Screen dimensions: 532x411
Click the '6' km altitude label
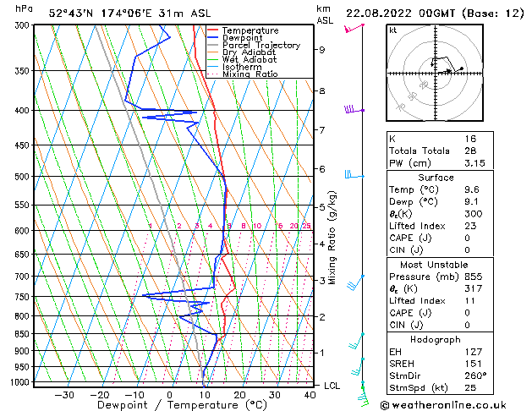[321, 169]
